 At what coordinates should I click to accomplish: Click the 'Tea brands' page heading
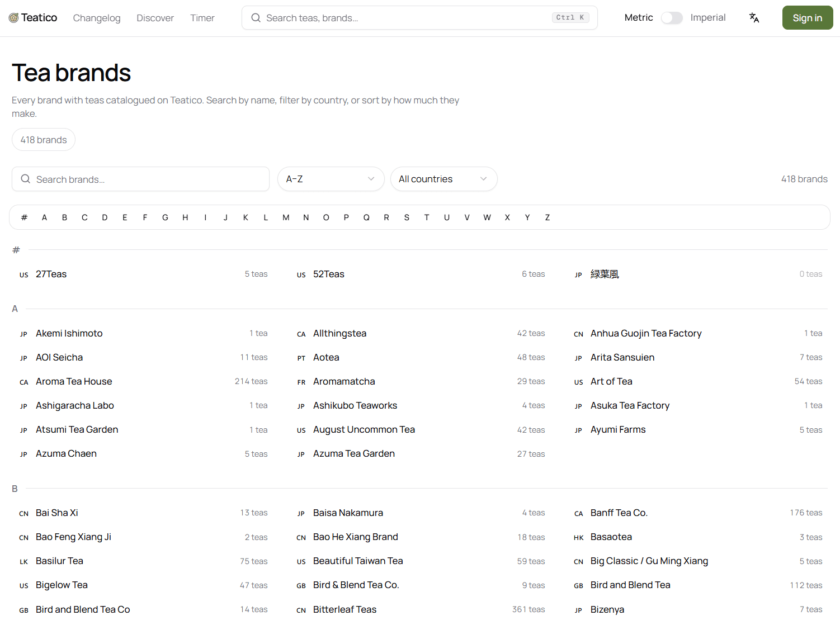pos(72,73)
